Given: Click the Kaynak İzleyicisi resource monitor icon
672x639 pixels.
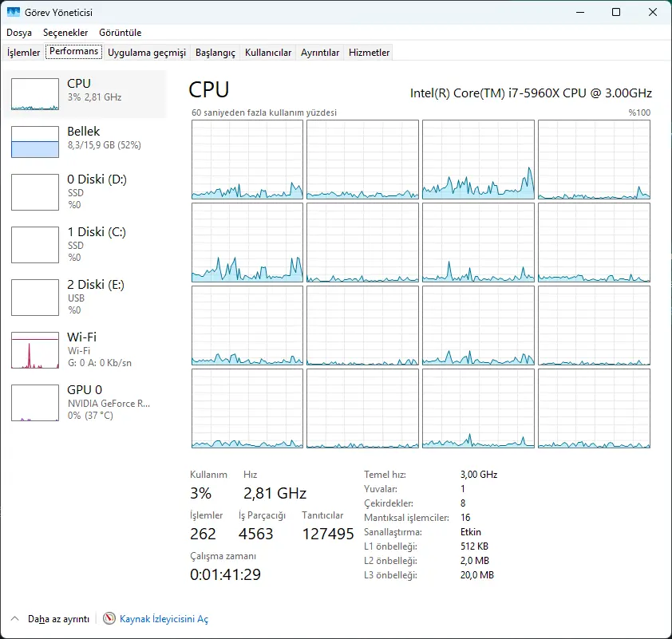Looking at the screenshot, I should tap(109, 618).
